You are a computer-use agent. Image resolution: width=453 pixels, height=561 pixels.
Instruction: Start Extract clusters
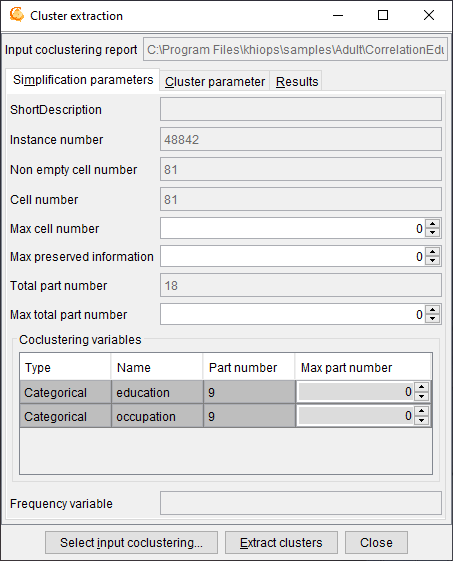coord(281,542)
